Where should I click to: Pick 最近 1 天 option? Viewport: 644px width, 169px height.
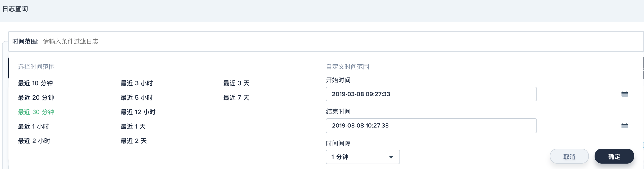pos(133,126)
